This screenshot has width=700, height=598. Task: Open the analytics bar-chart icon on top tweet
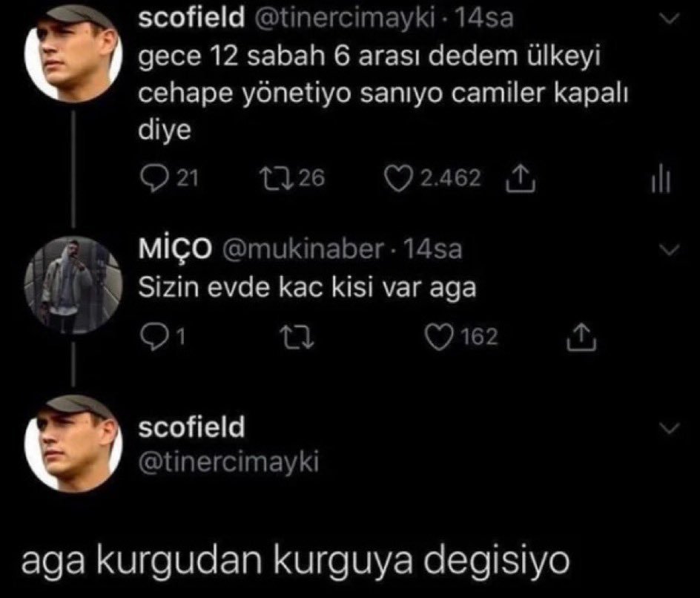point(661,180)
